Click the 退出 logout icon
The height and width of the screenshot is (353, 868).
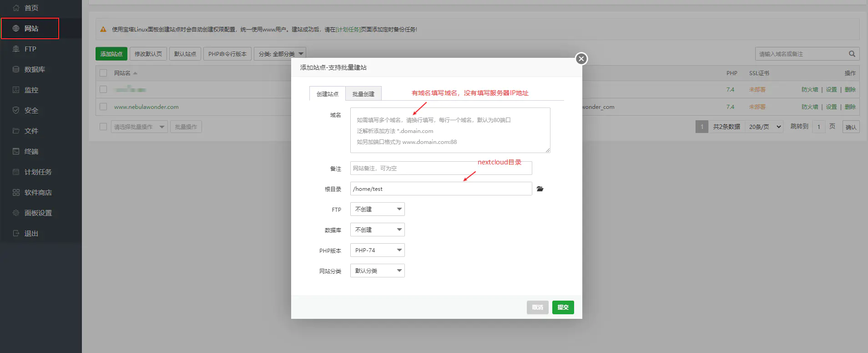pos(16,233)
